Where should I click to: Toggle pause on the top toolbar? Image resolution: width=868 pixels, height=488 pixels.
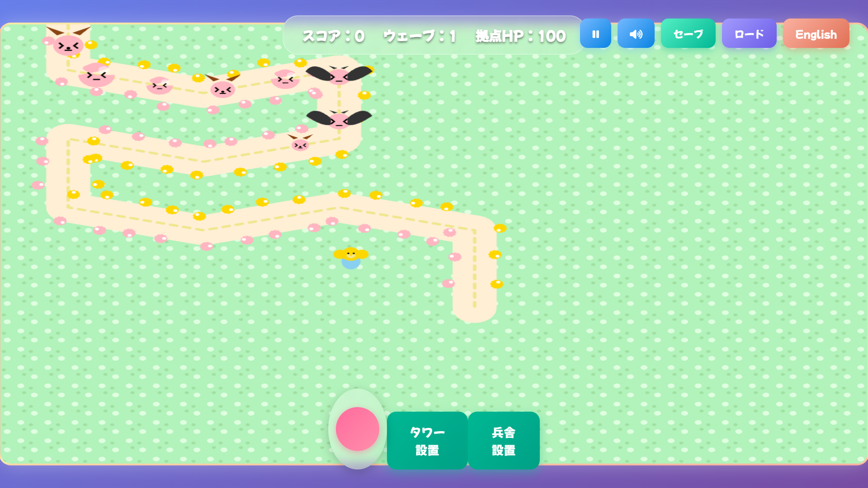(595, 33)
